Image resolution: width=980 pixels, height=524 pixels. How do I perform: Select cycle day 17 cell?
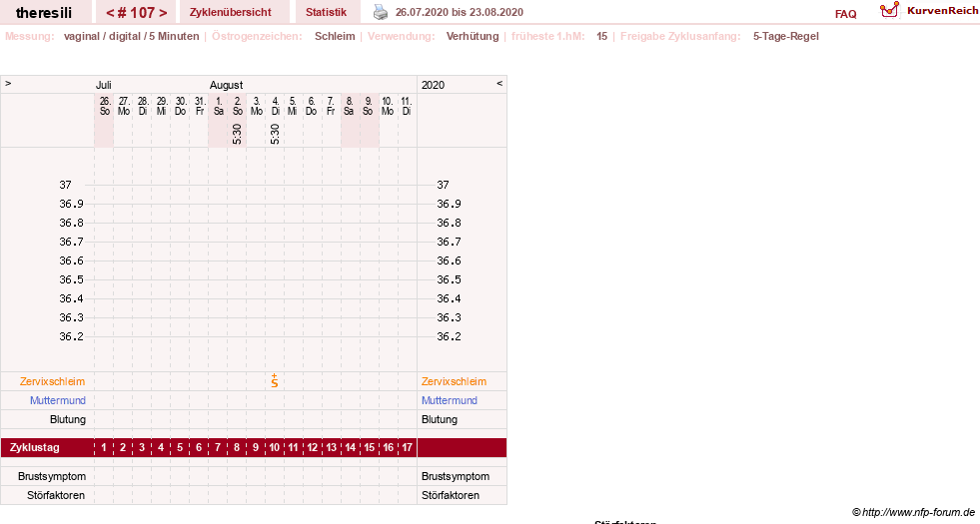[x=407, y=448]
